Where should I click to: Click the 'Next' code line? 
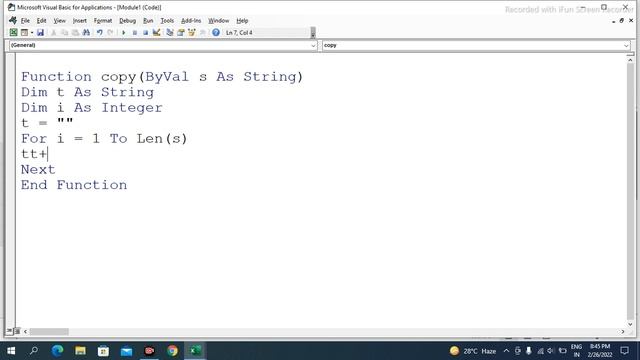click(38, 169)
